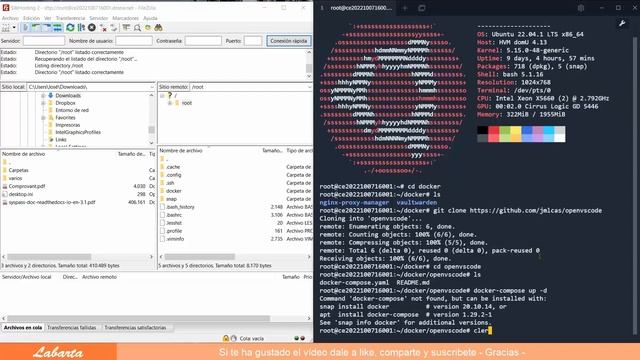The image size is (640, 360).
Task: Select the docker folder in remote list
Action: coord(173,191)
